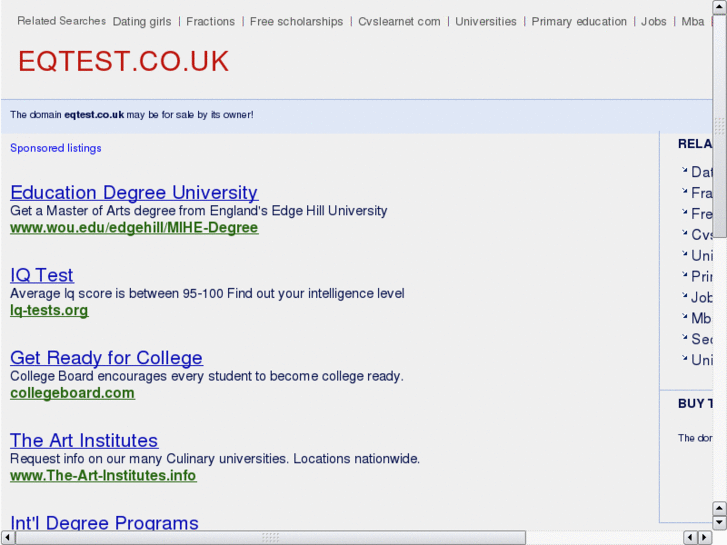Click the horizontal scrollbar left arrow

[8, 537]
